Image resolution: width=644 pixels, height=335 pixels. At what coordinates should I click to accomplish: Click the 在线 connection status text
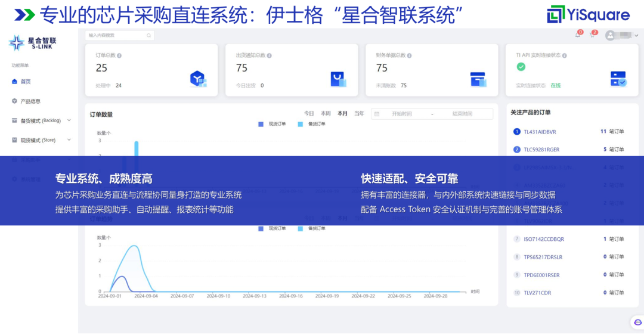(x=556, y=85)
